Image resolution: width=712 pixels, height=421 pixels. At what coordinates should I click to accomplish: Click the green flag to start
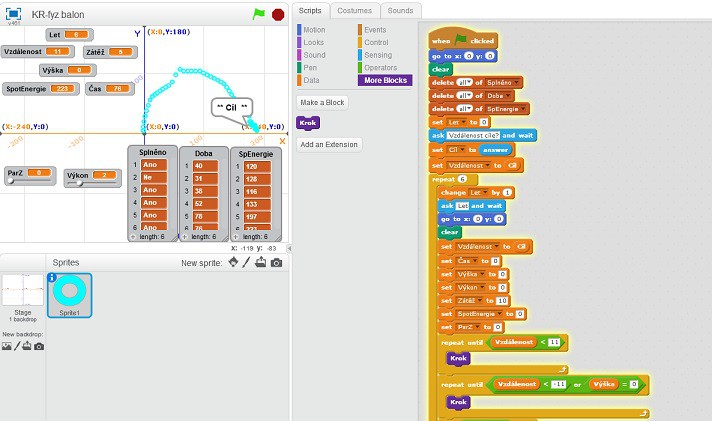(x=259, y=15)
